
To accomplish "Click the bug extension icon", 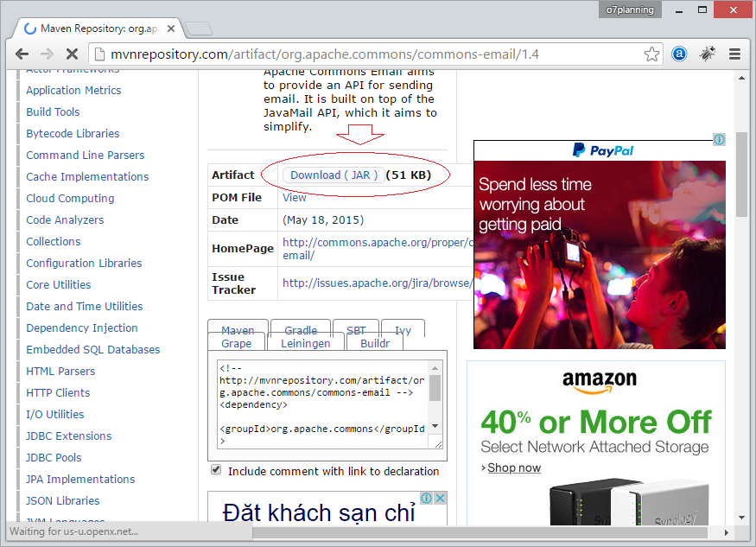I will click(708, 54).
